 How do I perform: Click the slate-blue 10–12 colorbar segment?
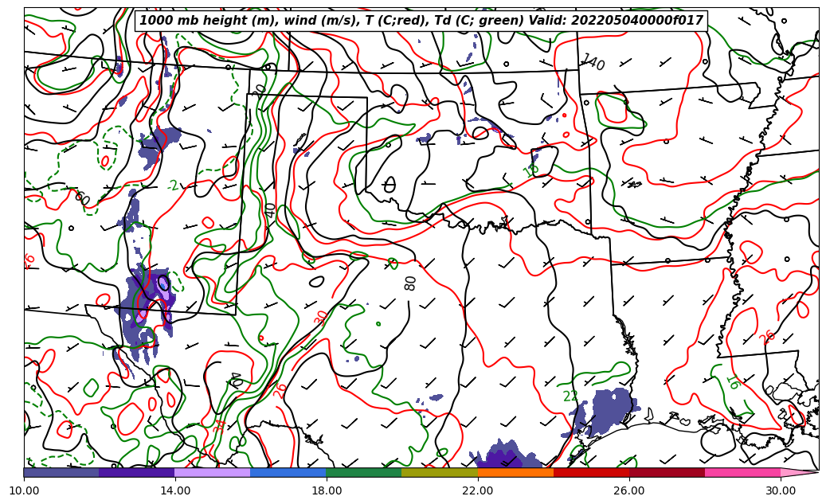(x=61, y=472)
